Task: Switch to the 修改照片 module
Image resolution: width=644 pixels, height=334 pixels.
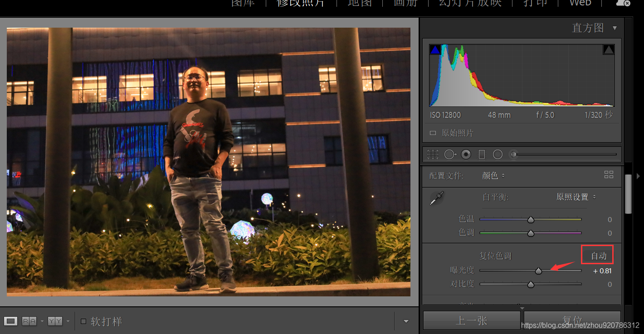Action: pyautogui.click(x=301, y=3)
